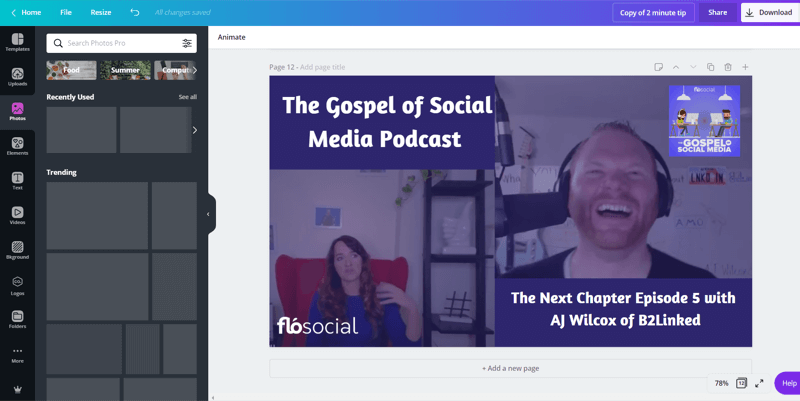Click in the Search Photos Pro field

point(121,43)
